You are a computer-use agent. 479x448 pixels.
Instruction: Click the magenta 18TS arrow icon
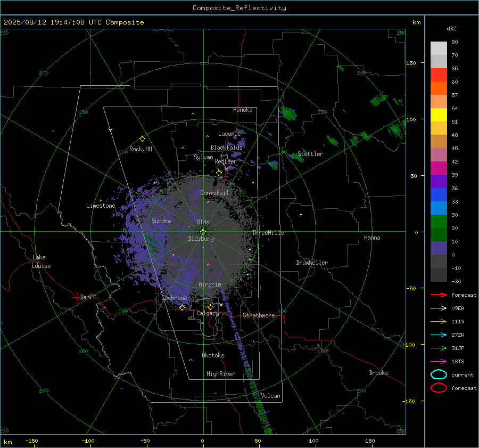click(x=439, y=362)
